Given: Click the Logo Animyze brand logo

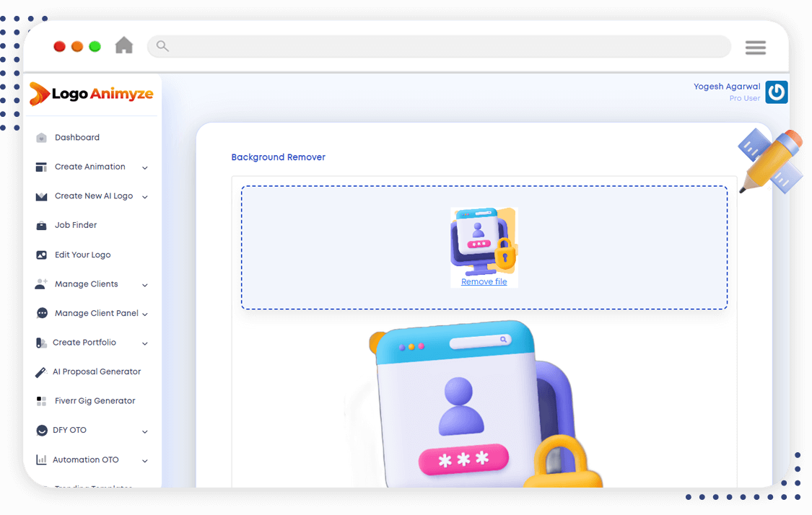Looking at the screenshot, I should click(x=91, y=94).
